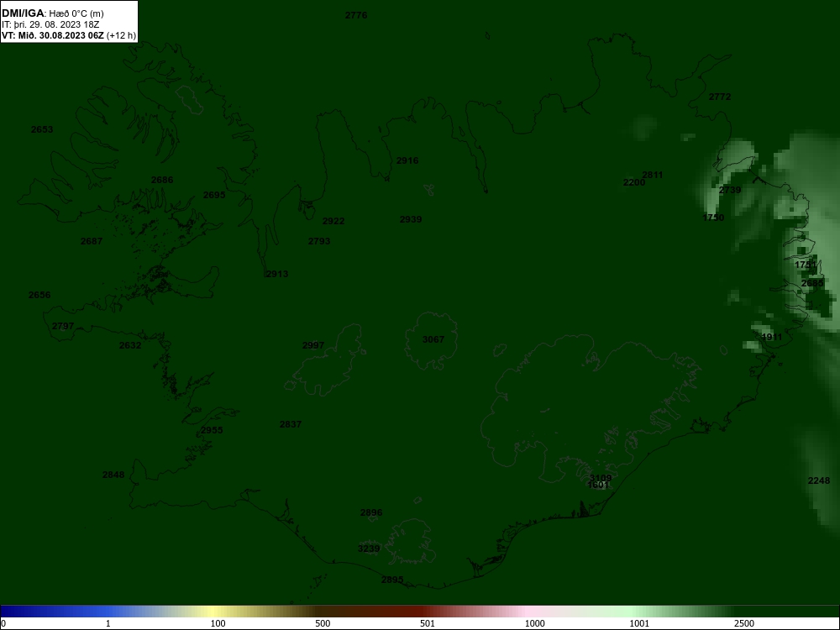Select the IT initialization time line

coord(50,24)
